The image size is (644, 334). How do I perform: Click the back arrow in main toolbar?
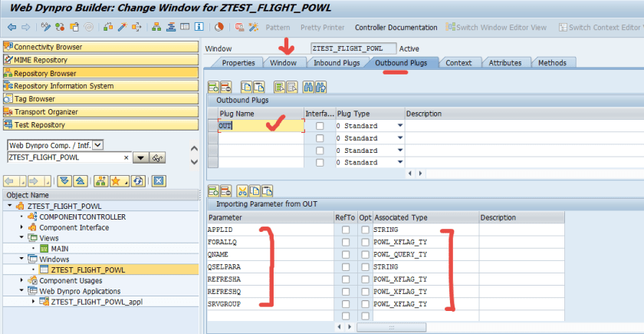pyautogui.click(x=11, y=28)
